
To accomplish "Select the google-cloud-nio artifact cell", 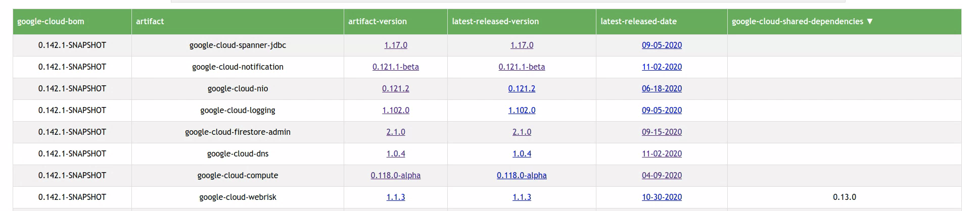I will [238, 88].
